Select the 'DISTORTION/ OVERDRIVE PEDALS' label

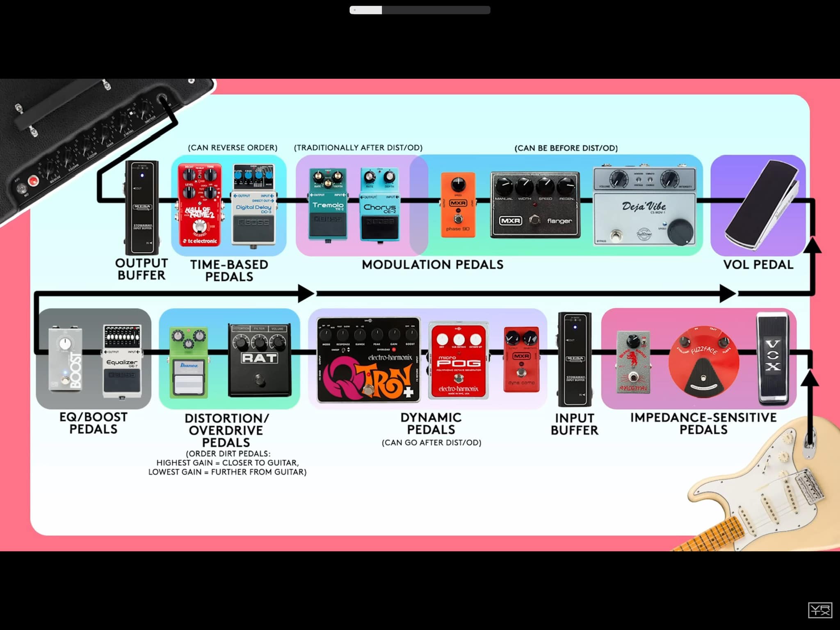pyautogui.click(x=226, y=430)
